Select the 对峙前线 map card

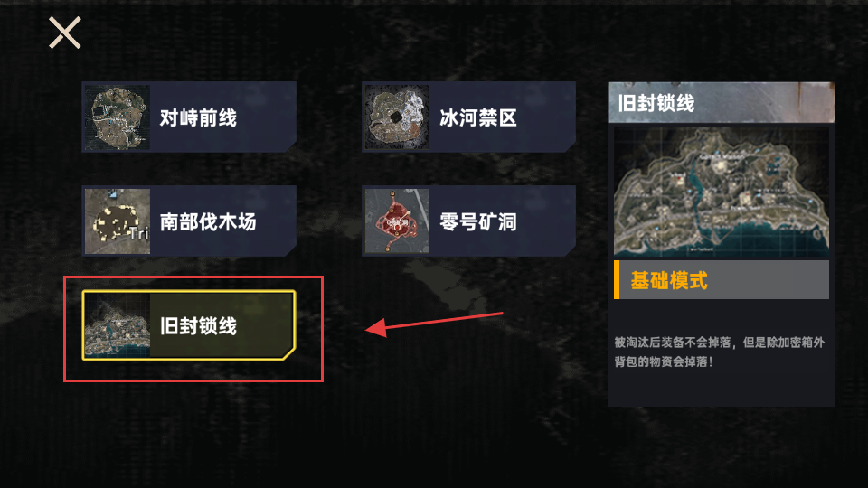[x=189, y=117]
